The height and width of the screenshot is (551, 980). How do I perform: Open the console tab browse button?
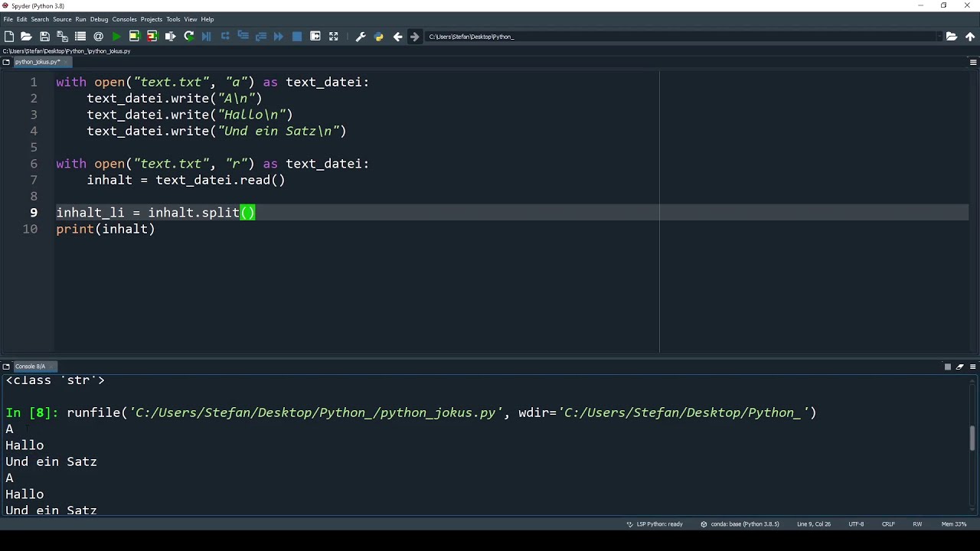point(6,367)
